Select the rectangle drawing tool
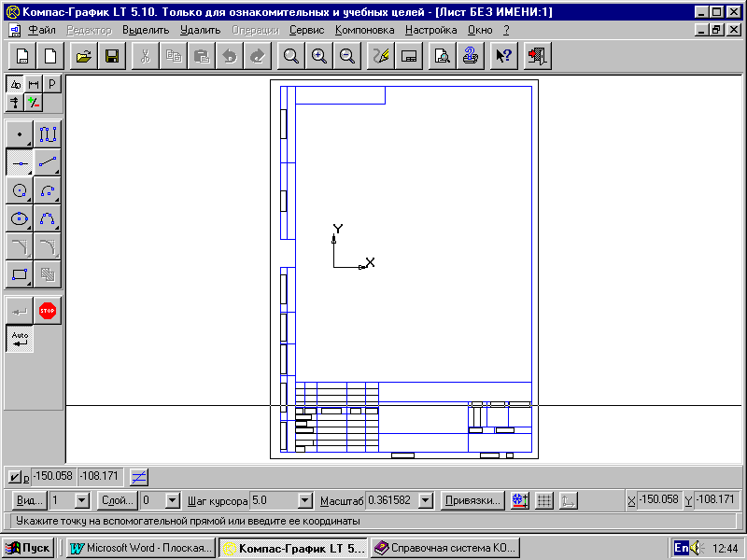Viewport: 747px width, 560px height. [19, 274]
